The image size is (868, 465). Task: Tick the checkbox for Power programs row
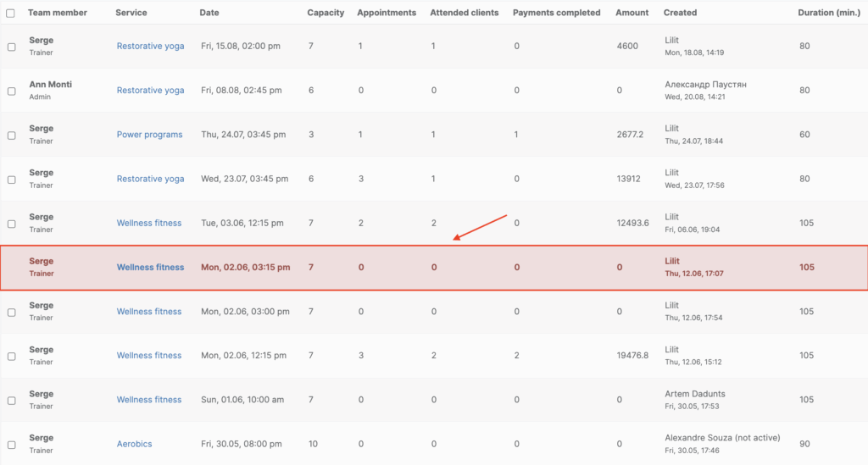[11, 136]
